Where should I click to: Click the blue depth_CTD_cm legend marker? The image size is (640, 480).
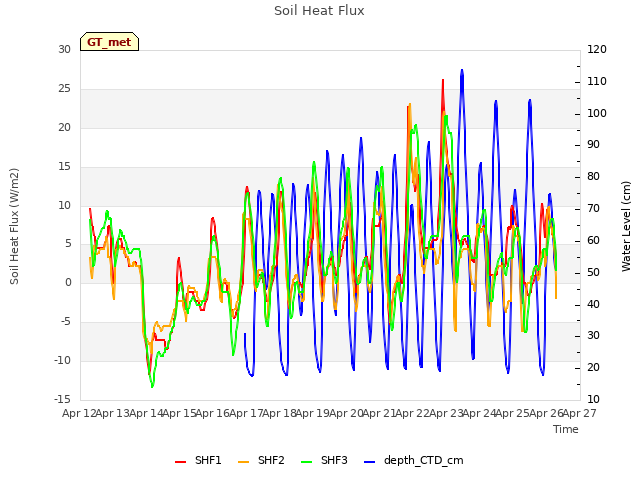(x=369, y=462)
